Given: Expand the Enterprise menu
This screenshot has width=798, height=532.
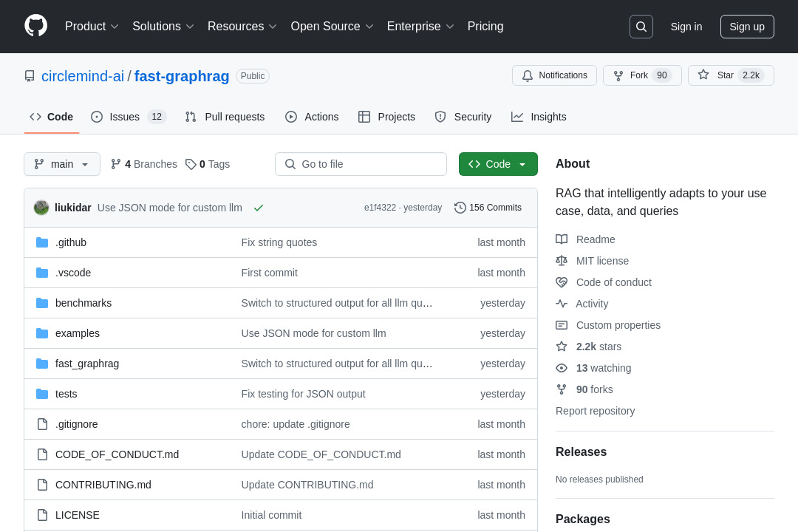Looking at the screenshot, I should coord(420,27).
